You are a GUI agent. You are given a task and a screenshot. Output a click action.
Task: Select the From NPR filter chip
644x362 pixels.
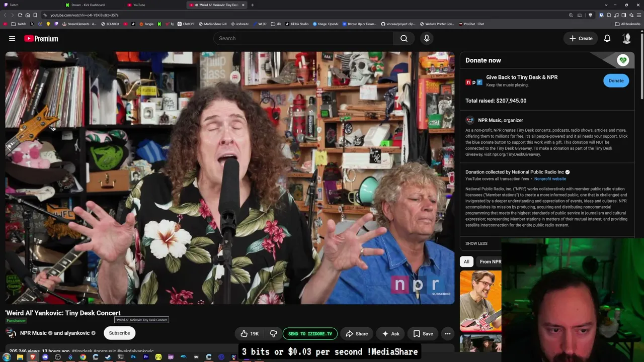(490, 261)
